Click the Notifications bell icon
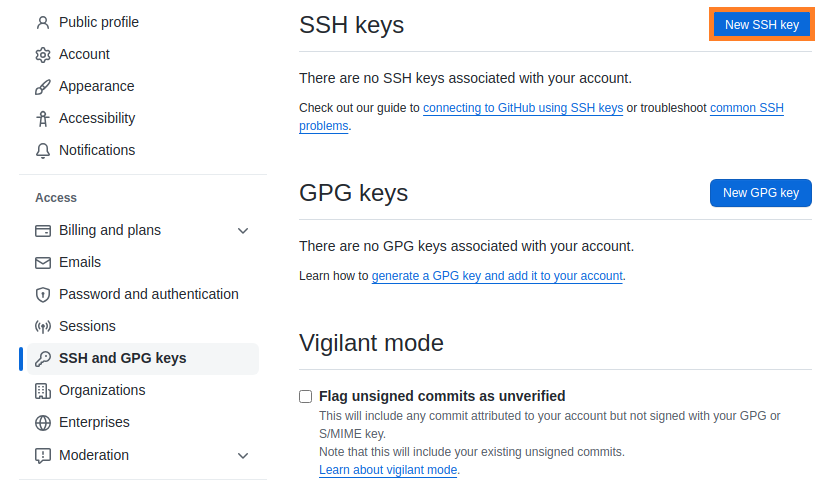The height and width of the screenshot is (493, 839). tap(42, 150)
